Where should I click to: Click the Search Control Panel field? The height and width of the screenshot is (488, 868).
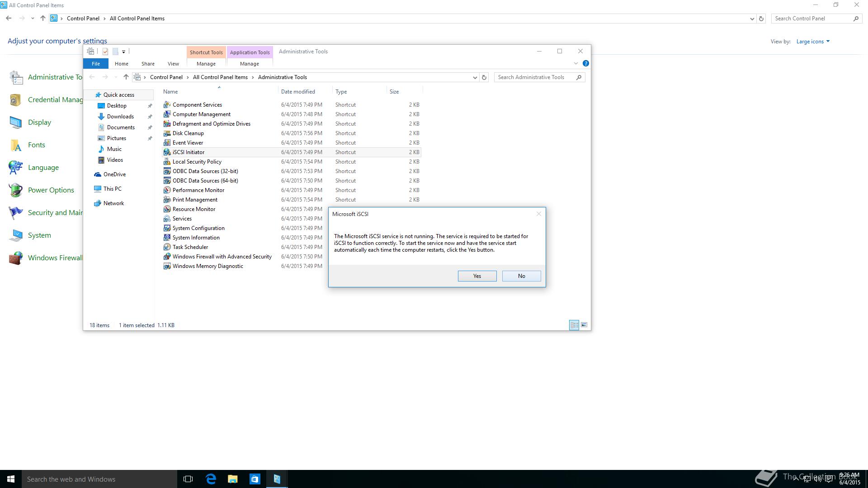click(x=816, y=19)
